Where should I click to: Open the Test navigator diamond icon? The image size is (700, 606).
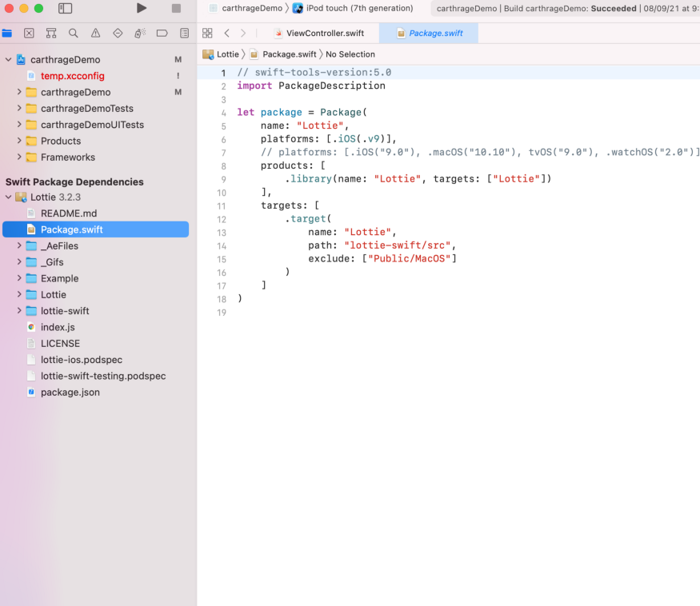(x=118, y=33)
